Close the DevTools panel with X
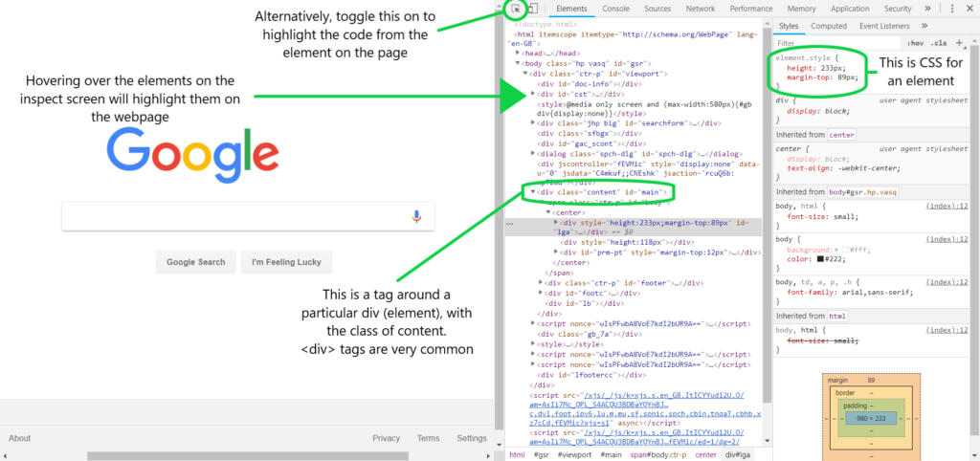Screen dimensions: 980x461 point(970,9)
